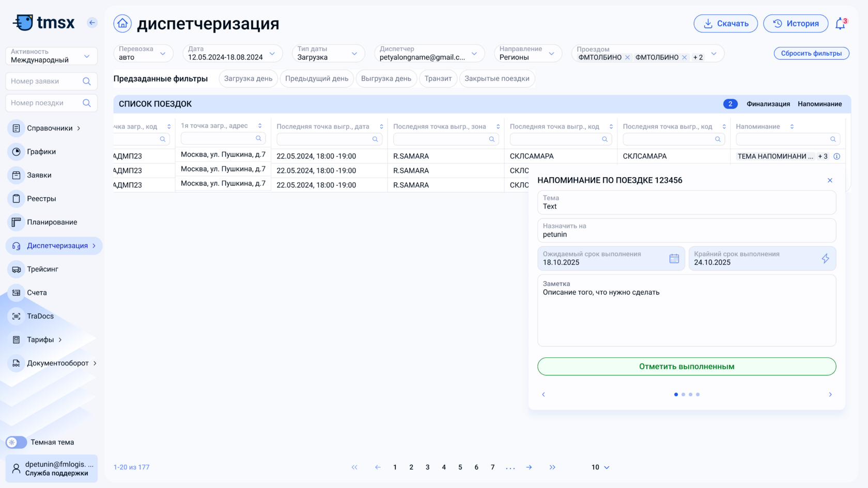Close the reminder panel for trip 123456
Viewport: 868px width, 488px height.
[x=830, y=180]
